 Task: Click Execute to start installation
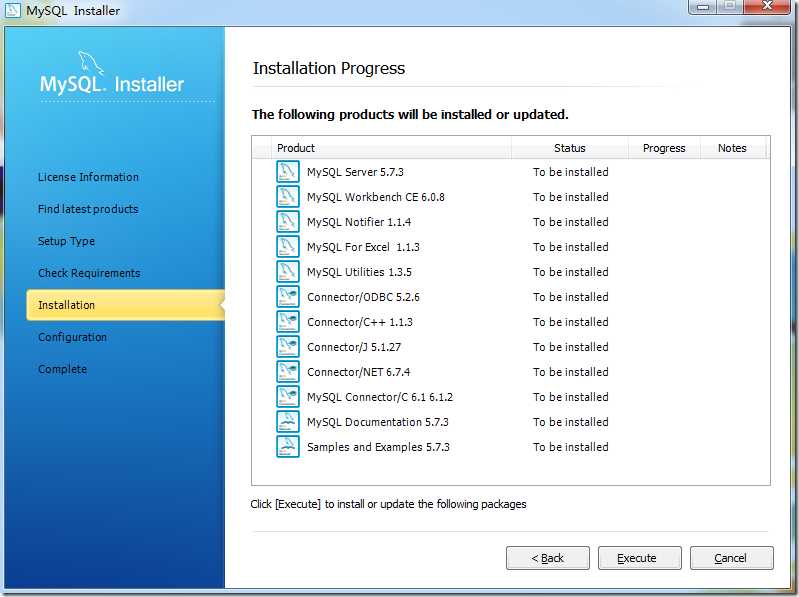[640, 558]
